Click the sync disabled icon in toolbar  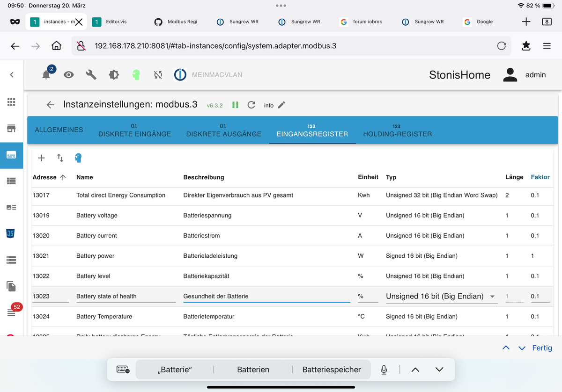click(158, 75)
